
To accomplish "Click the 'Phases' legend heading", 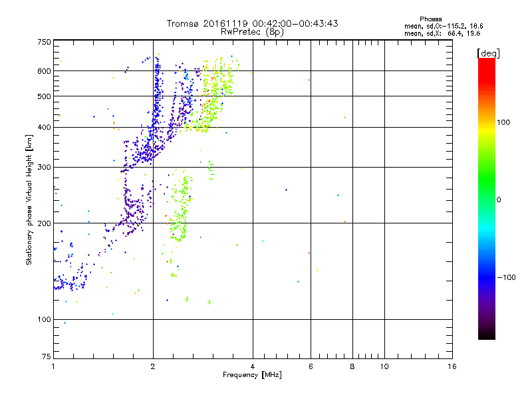I will (x=430, y=19).
